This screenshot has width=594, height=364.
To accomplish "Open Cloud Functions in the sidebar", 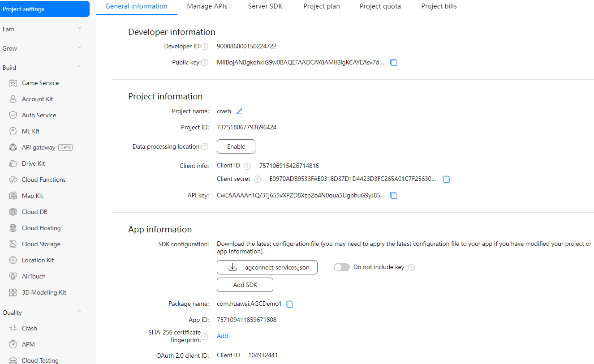I will pyautogui.click(x=43, y=180).
